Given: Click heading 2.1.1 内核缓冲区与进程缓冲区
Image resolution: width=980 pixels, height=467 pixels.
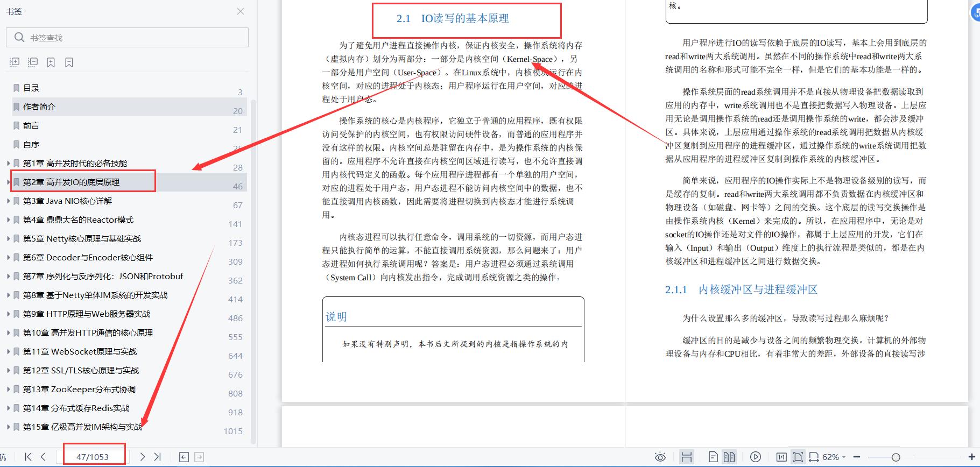Looking at the screenshot, I should coord(741,289).
